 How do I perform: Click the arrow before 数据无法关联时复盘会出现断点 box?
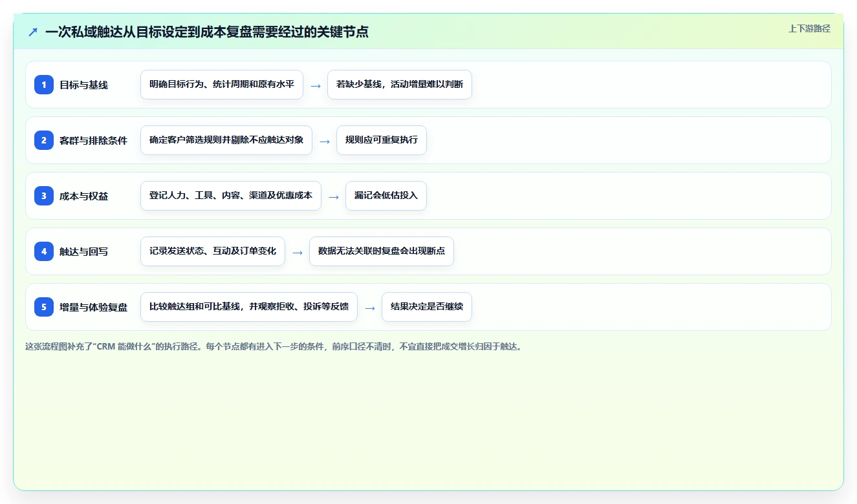pos(298,252)
